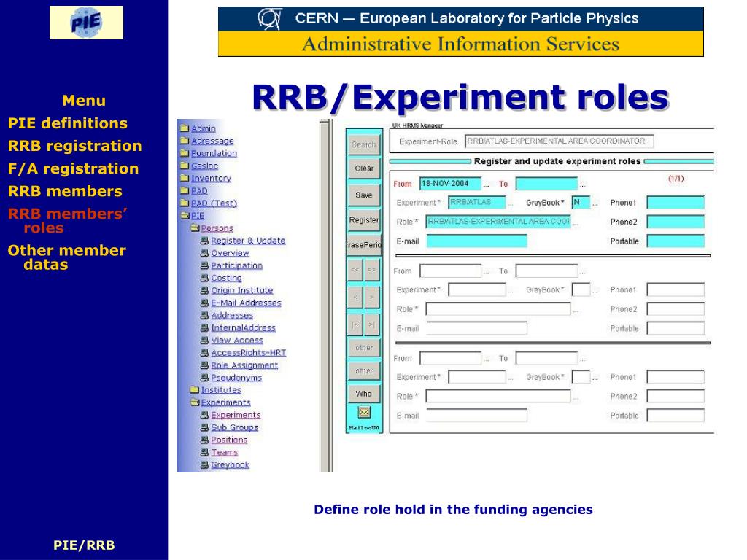Viewport: 747px width, 560px height.
Task: Open E-Mail Addresses link
Action: [247, 303]
